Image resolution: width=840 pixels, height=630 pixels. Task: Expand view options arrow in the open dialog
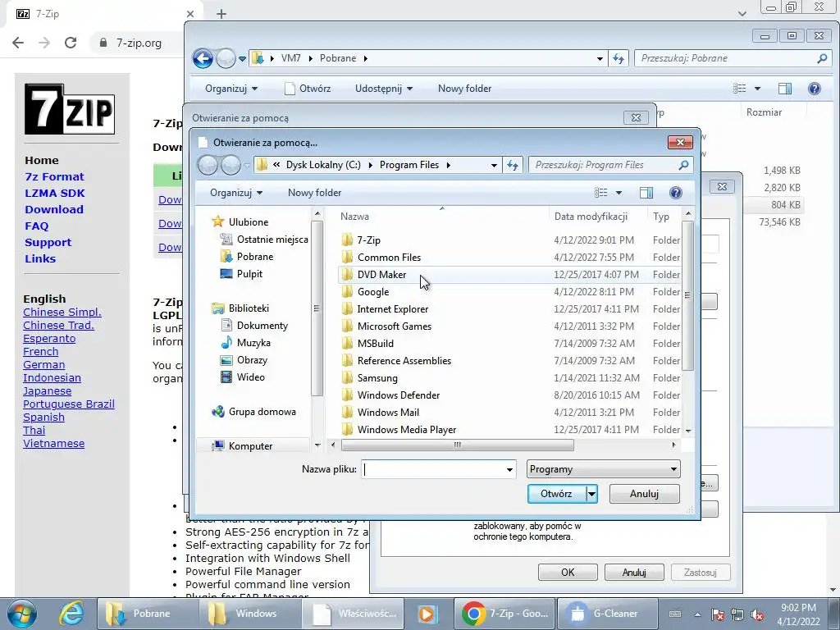(619, 192)
